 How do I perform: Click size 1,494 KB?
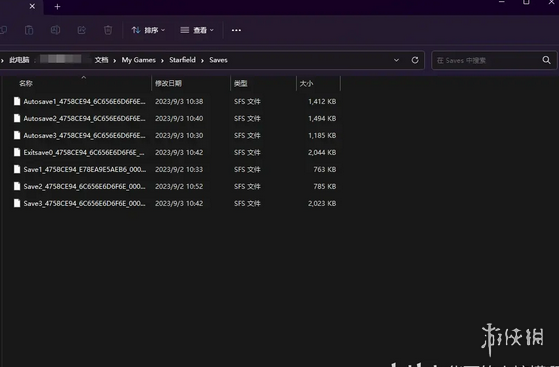322,118
